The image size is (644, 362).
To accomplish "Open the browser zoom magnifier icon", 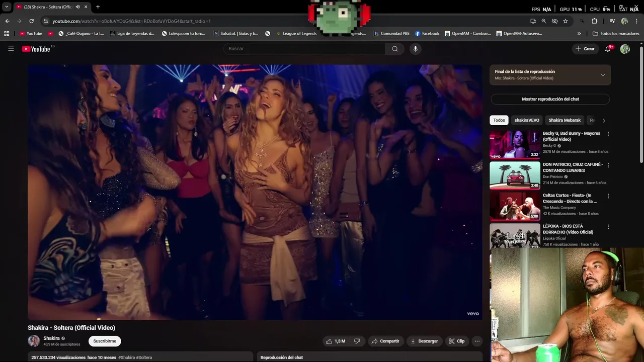I will [544, 21].
